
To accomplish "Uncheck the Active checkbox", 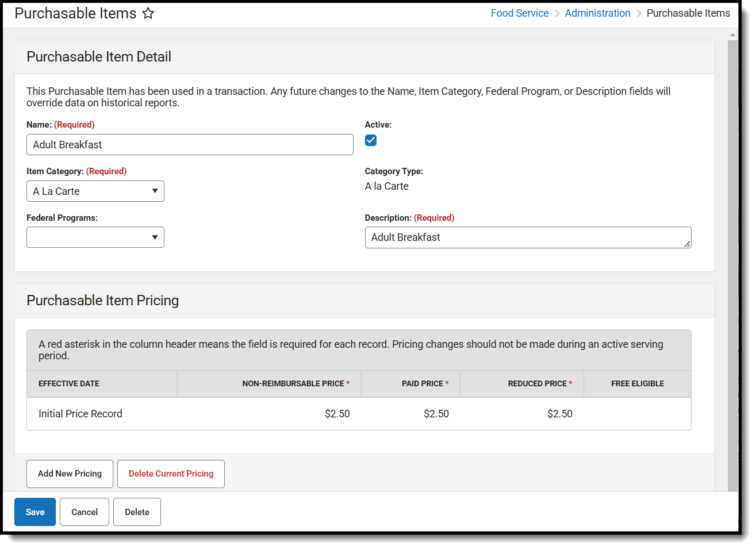I will point(371,140).
